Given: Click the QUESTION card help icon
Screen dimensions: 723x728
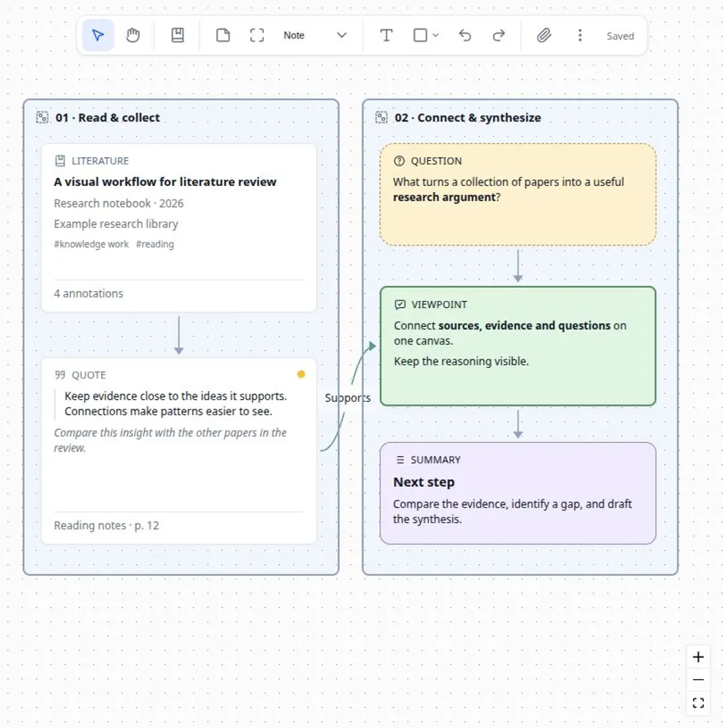Looking at the screenshot, I should pyautogui.click(x=399, y=161).
